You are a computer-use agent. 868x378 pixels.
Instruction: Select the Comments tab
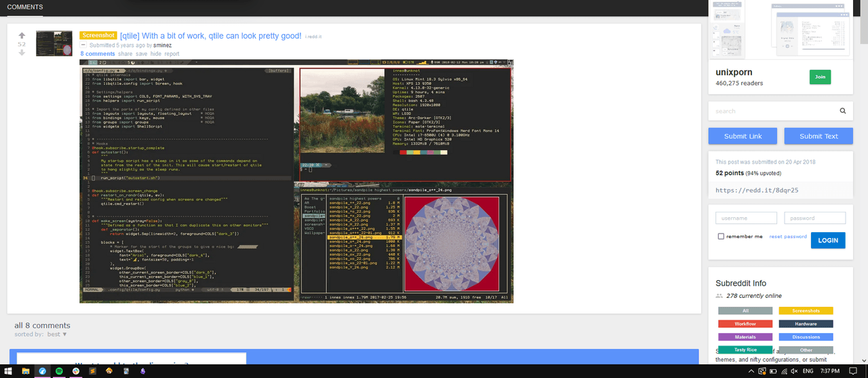click(25, 7)
